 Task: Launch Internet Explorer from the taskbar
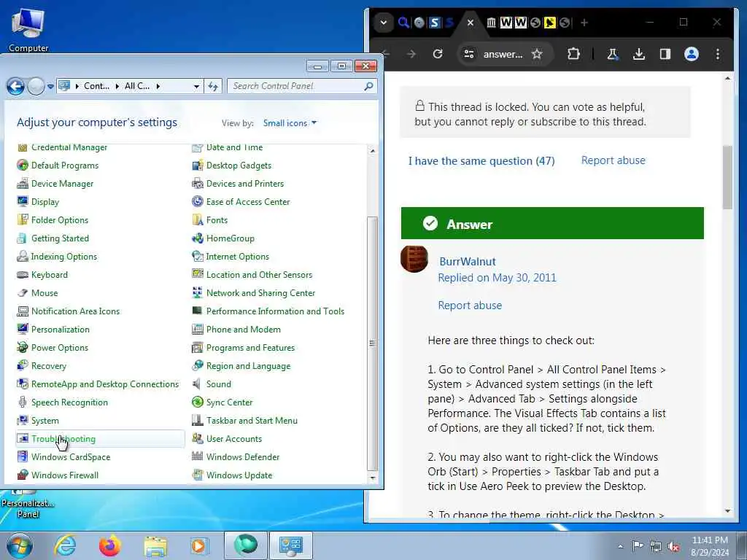click(65, 545)
